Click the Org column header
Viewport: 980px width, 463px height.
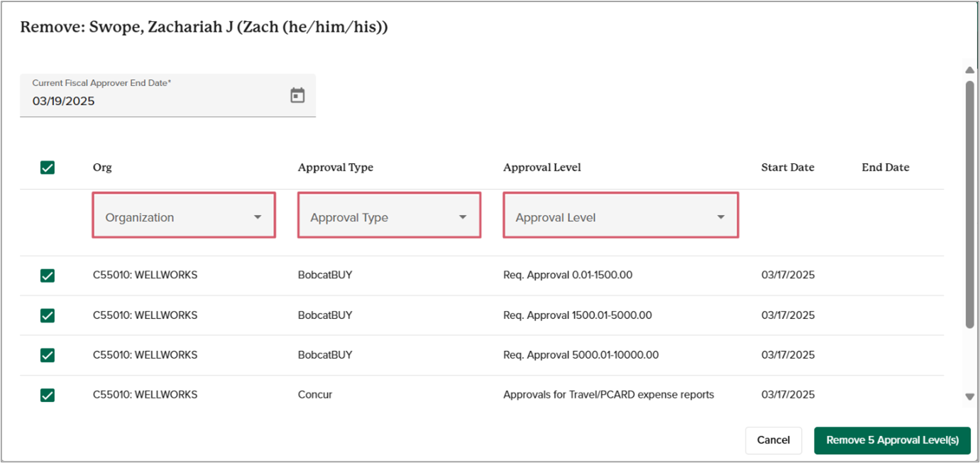point(102,168)
